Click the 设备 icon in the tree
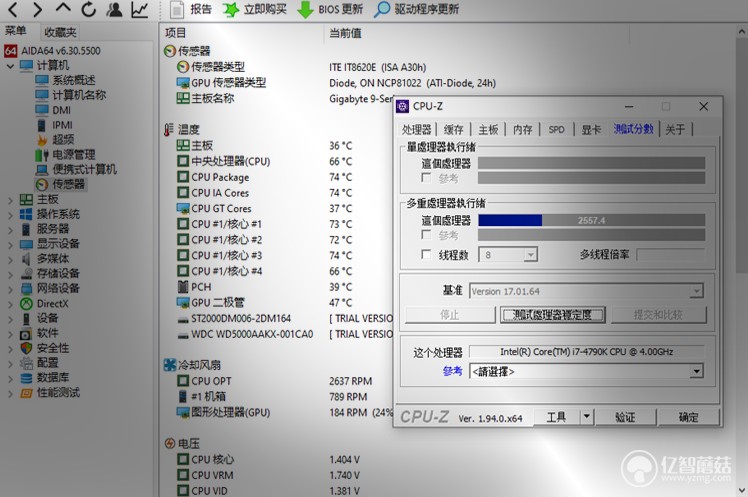Image resolution: width=748 pixels, height=497 pixels. click(x=26, y=318)
